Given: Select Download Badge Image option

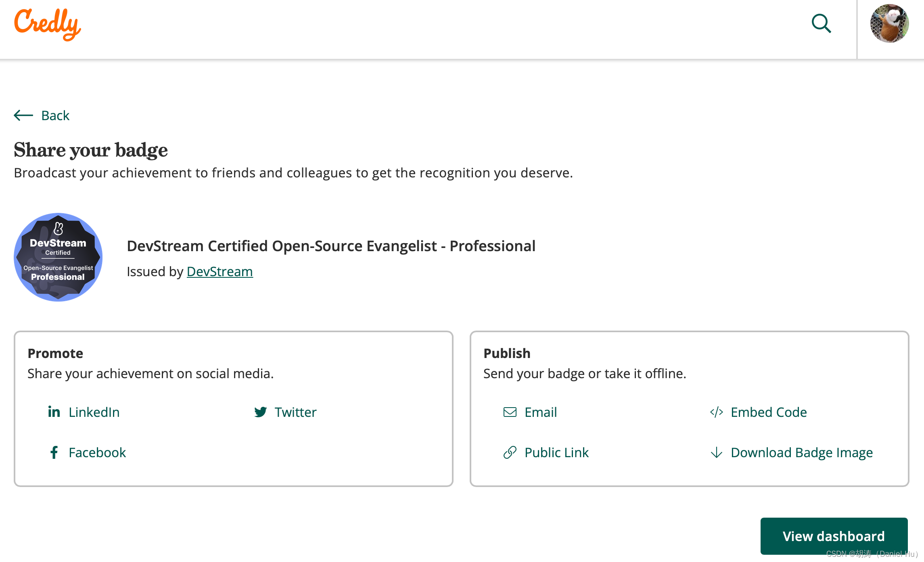Looking at the screenshot, I should coord(801,452).
